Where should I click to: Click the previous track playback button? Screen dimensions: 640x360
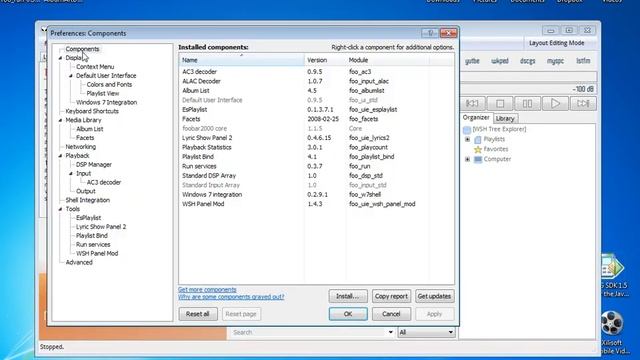pos(473,103)
